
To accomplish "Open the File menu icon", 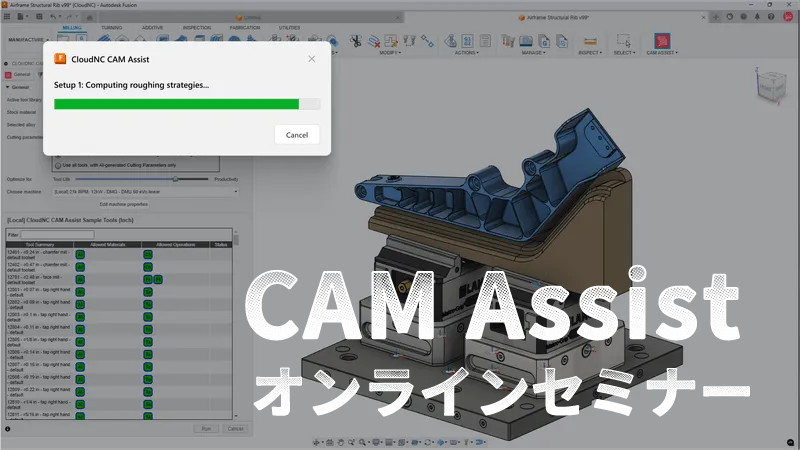I will (x=22, y=17).
